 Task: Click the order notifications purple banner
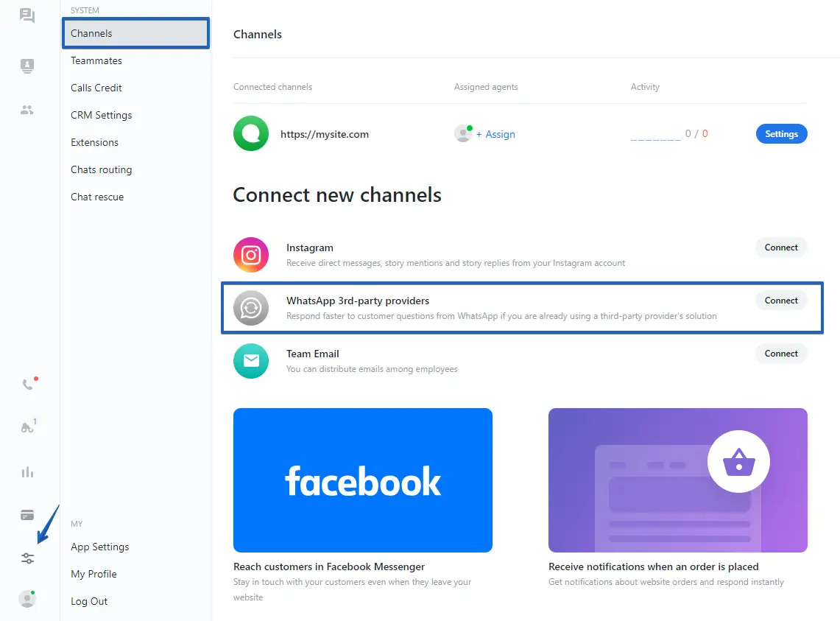coord(677,480)
